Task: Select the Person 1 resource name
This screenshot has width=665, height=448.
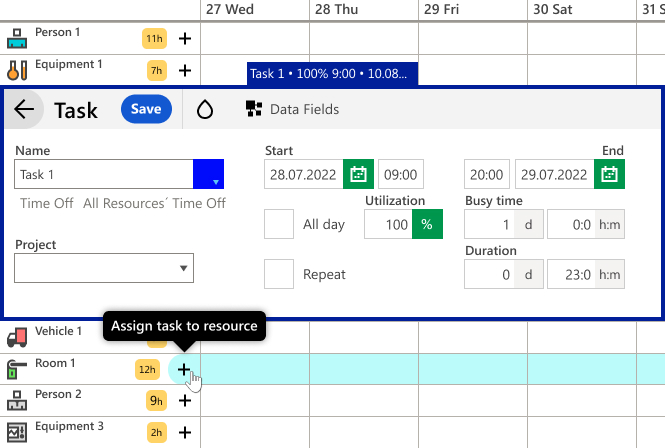Action: coord(57,32)
